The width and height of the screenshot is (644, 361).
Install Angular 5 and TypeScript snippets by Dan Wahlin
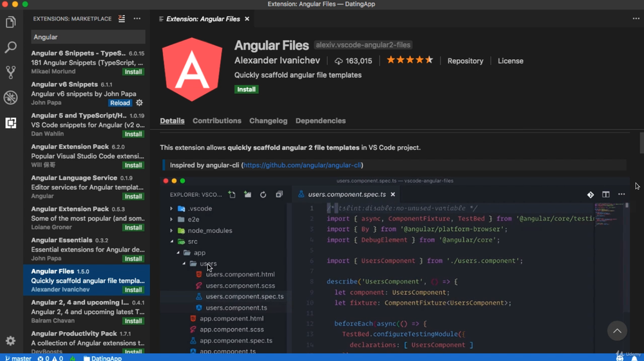pos(133,134)
